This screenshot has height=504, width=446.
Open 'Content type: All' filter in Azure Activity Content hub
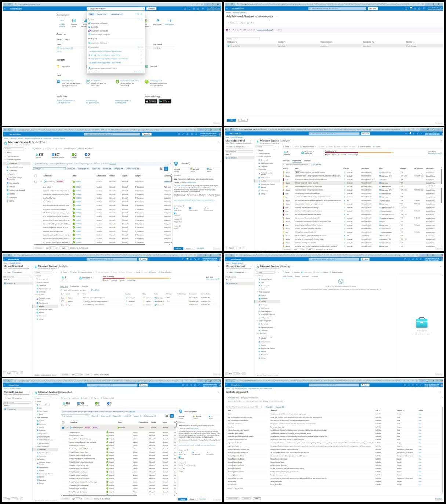click(83, 169)
